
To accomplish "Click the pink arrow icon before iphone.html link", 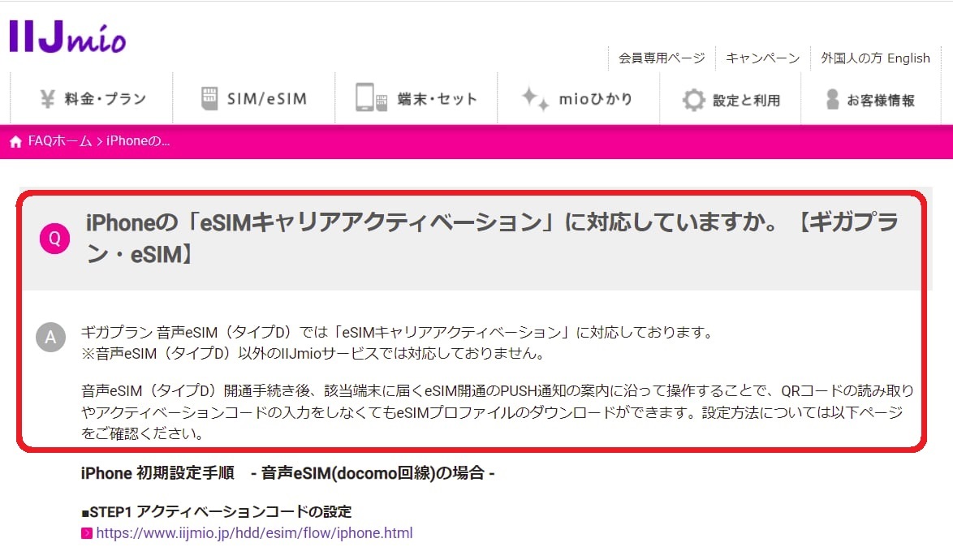I will (87, 533).
